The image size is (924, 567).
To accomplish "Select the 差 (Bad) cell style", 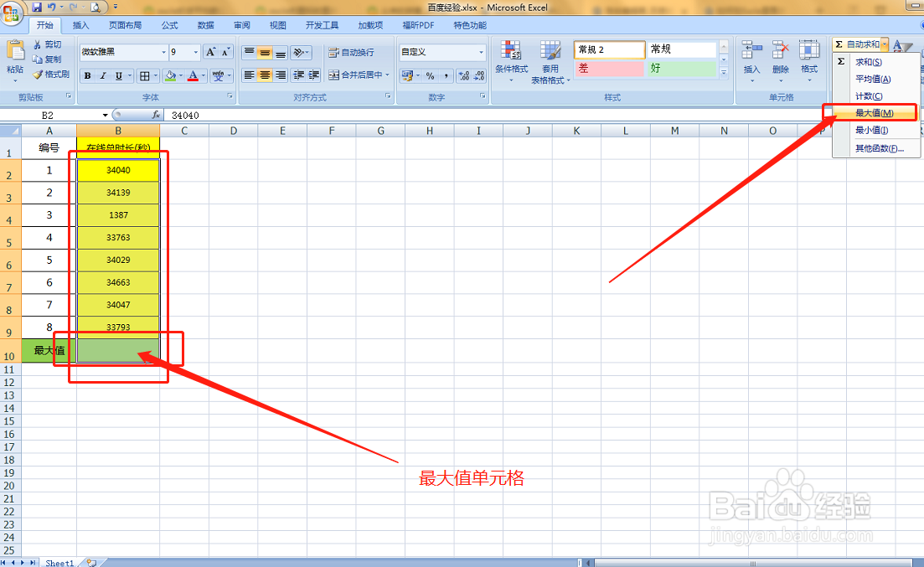I will click(609, 69).
